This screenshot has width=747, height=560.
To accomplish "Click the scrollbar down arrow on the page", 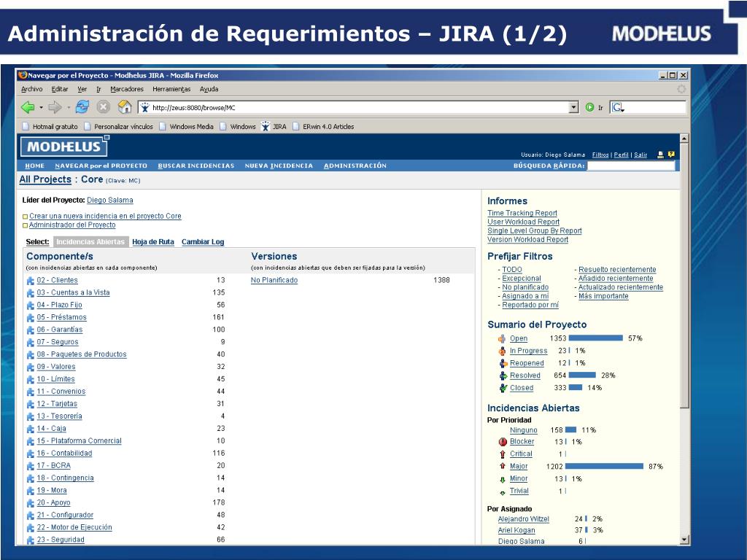I will pos(684,540).
